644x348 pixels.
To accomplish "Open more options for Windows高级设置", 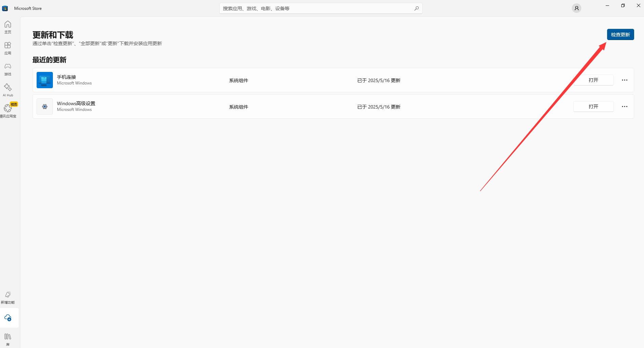I will click(625, 107).
